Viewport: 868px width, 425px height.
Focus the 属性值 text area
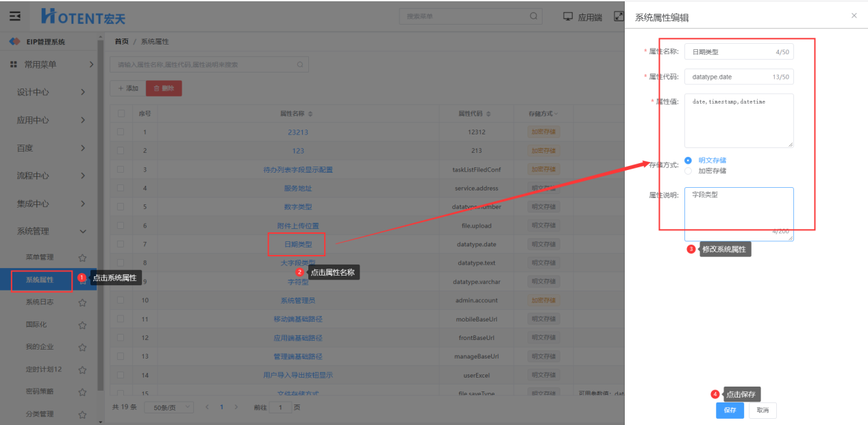tap(739, 121)
